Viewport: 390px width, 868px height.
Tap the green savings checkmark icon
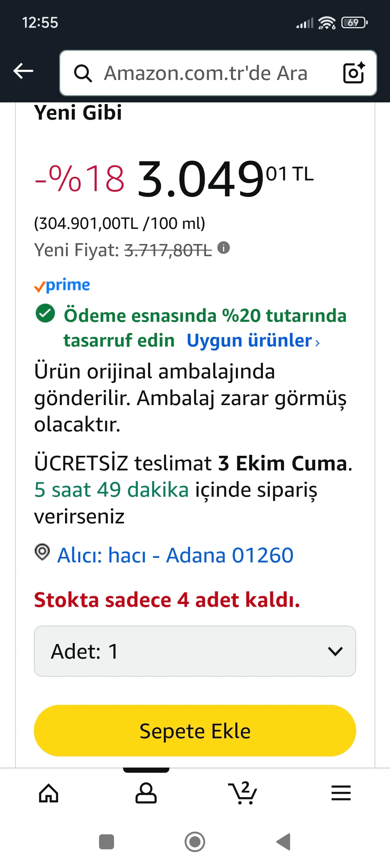pos(45,313)
